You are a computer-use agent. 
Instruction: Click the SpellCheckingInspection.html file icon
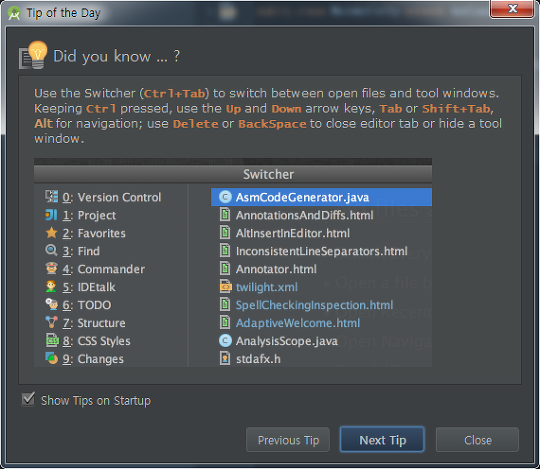(x=225, y=304)
